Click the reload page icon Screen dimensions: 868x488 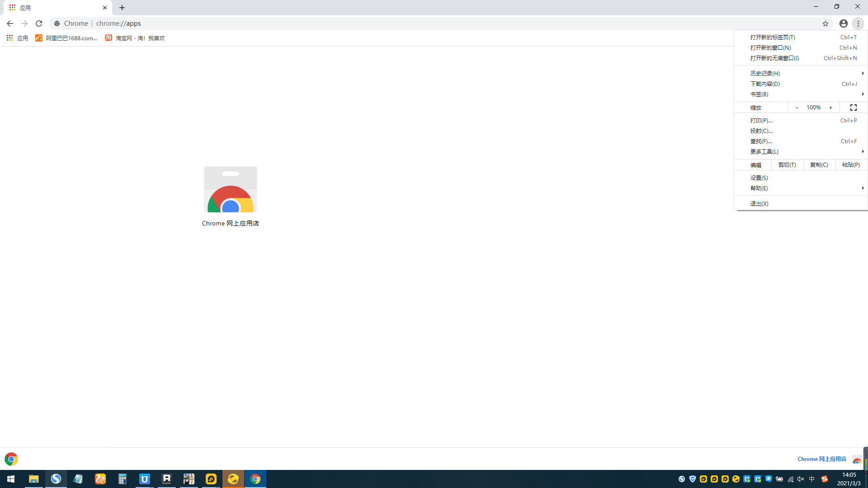(39, 23)
